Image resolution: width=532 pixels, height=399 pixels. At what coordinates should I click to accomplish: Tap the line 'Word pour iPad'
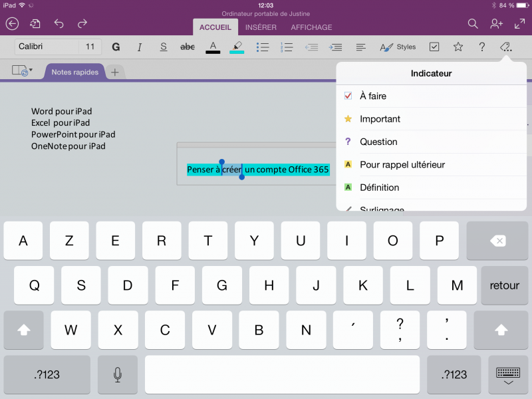point(61,111)
